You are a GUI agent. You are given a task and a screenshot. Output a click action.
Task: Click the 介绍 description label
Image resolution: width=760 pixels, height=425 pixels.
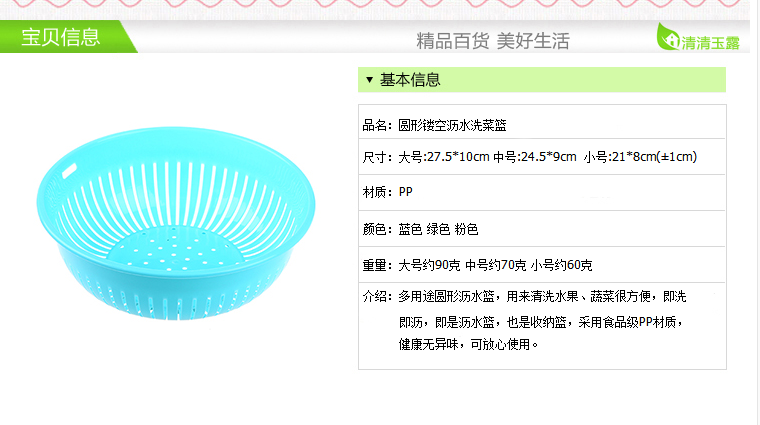click(x=377, y=297)
